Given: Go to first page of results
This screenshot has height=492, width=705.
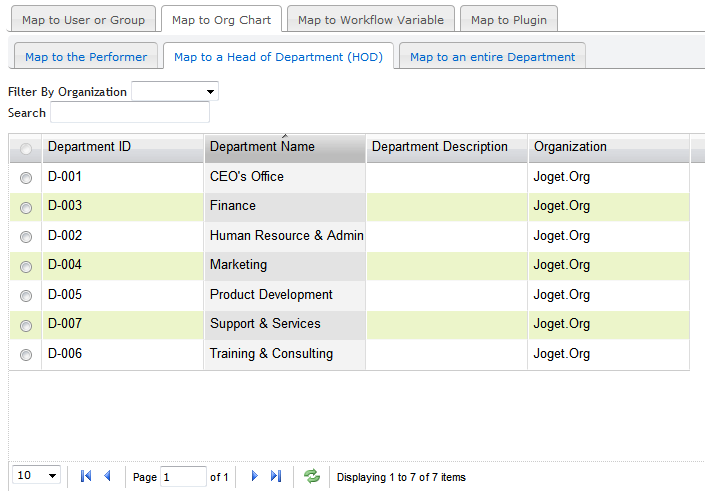Looking at the screenshot, I should 86,477.
